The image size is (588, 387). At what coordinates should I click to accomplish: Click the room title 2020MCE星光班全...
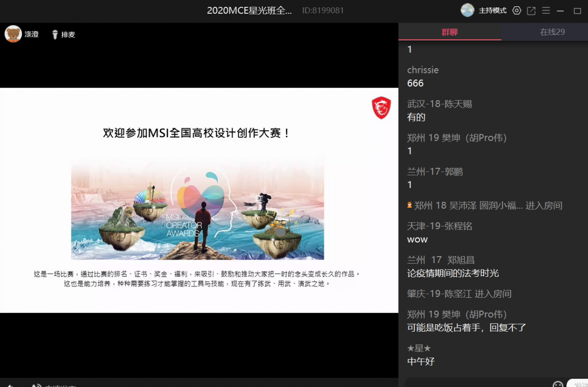249,10
